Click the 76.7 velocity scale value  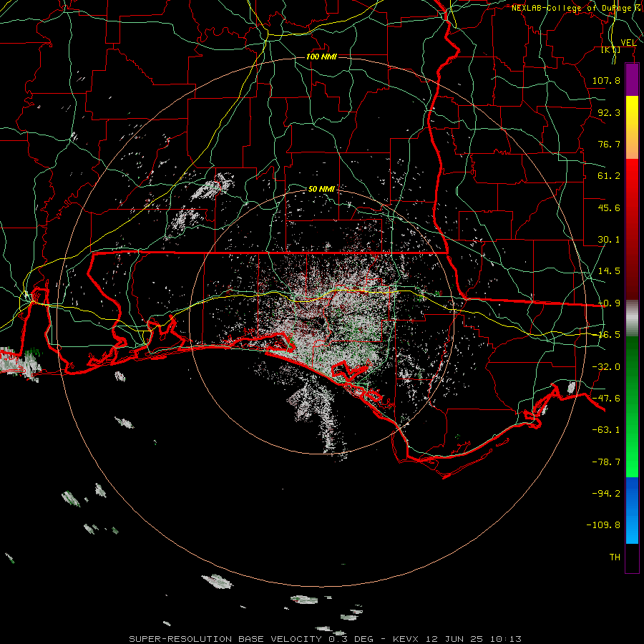[x=609, y=144]
